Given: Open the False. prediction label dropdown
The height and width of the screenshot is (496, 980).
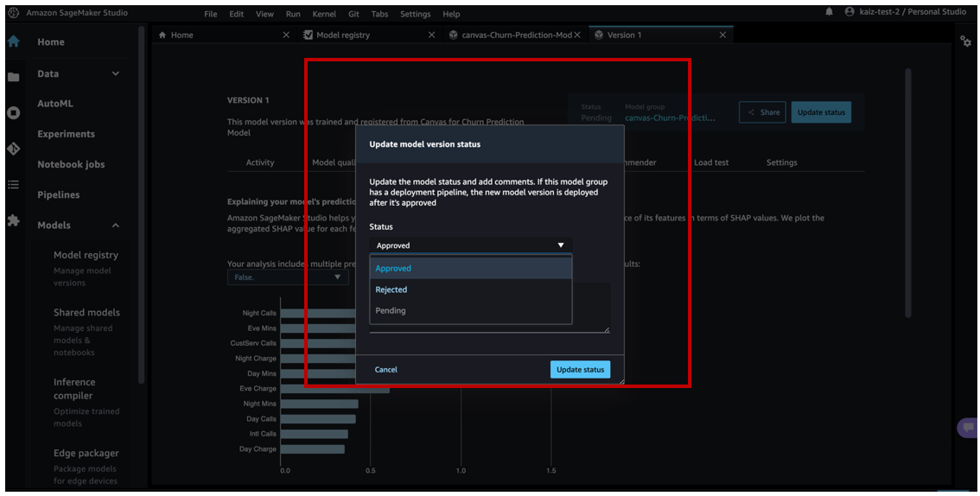Looking at the screenshot, I should click(x=288, y=277).
